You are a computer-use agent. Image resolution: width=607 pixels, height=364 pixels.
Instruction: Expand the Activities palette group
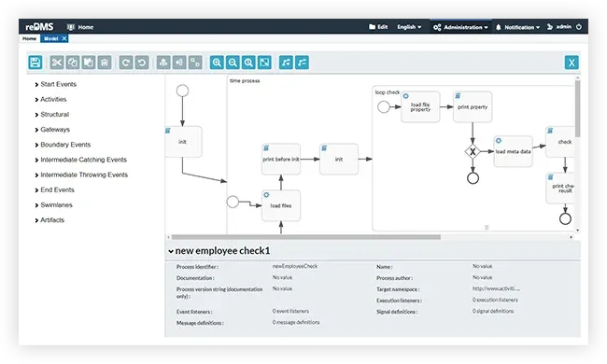click(50, 100)
